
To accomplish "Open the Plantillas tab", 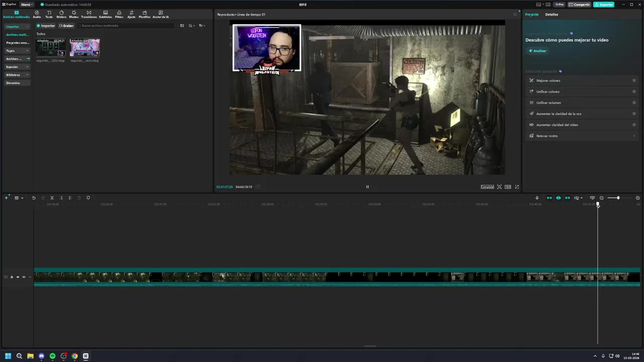I will click(x=144, y=14).
